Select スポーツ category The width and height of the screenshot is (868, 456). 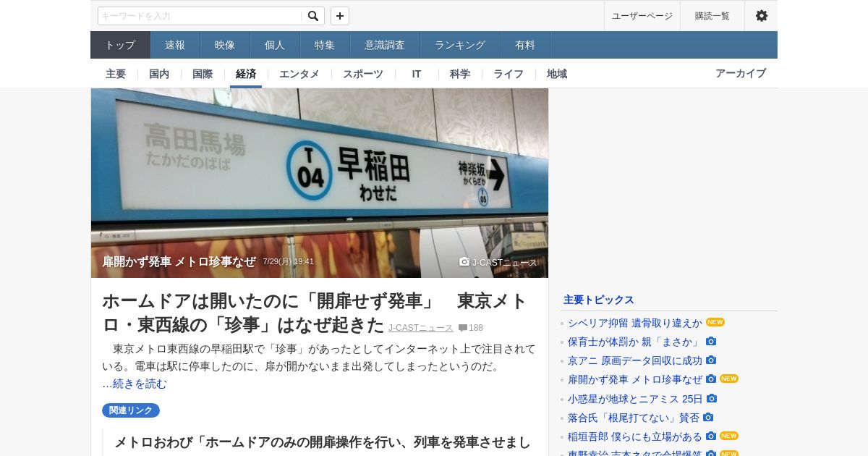pos(363,74)
